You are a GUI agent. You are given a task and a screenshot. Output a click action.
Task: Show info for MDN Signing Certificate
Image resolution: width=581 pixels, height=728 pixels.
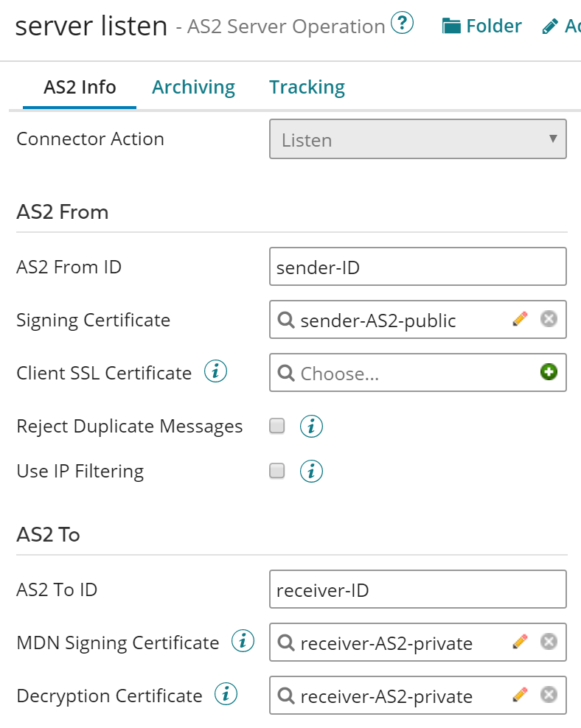[243, 642]
